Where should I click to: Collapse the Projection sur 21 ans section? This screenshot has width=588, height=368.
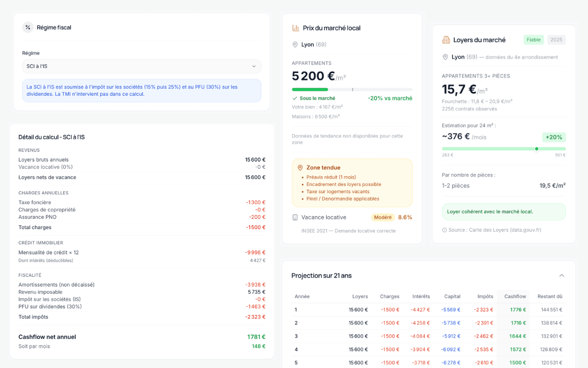pyautogui.click(x=562, y=275)
